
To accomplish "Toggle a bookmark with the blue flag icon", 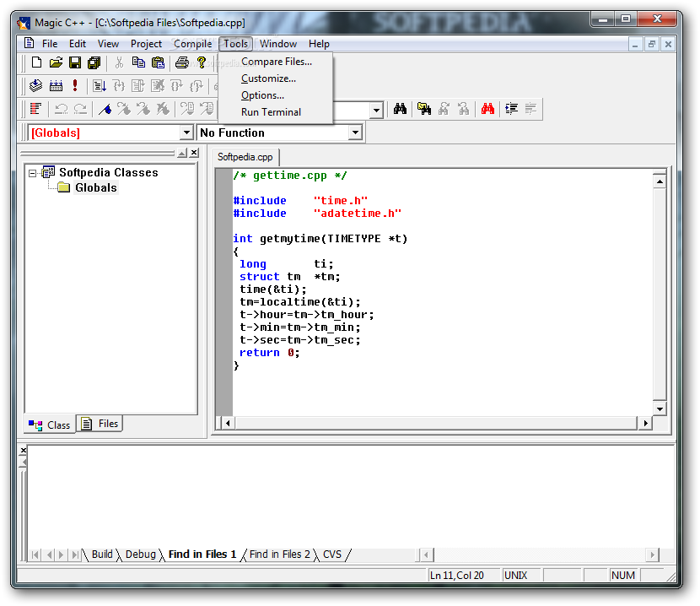I will (x=105, y=109).
